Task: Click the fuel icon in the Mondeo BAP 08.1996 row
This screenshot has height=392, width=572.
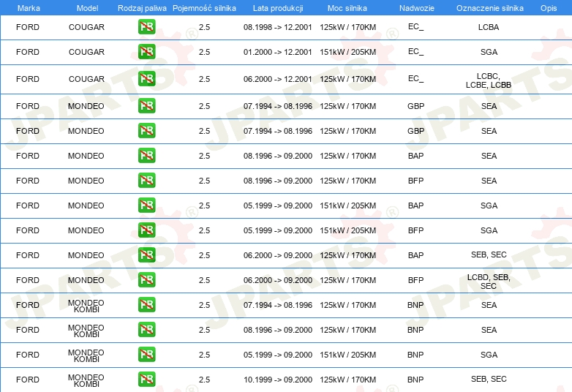Action: [146, 156]
